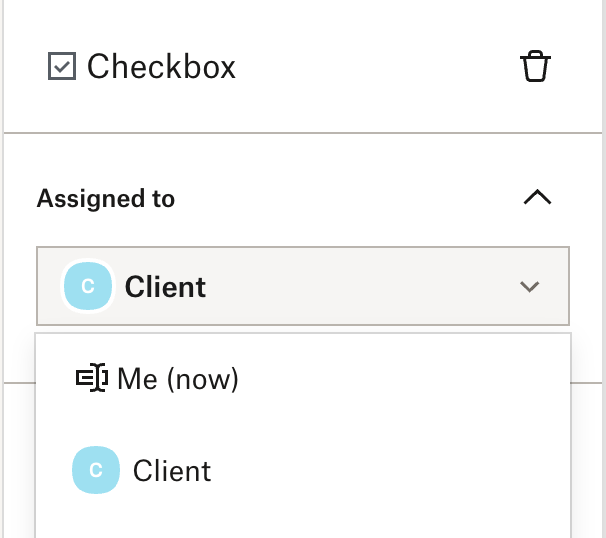Click the down chevron in the Client combo box
Screen dimensions: 606x538
coord(529,286)
